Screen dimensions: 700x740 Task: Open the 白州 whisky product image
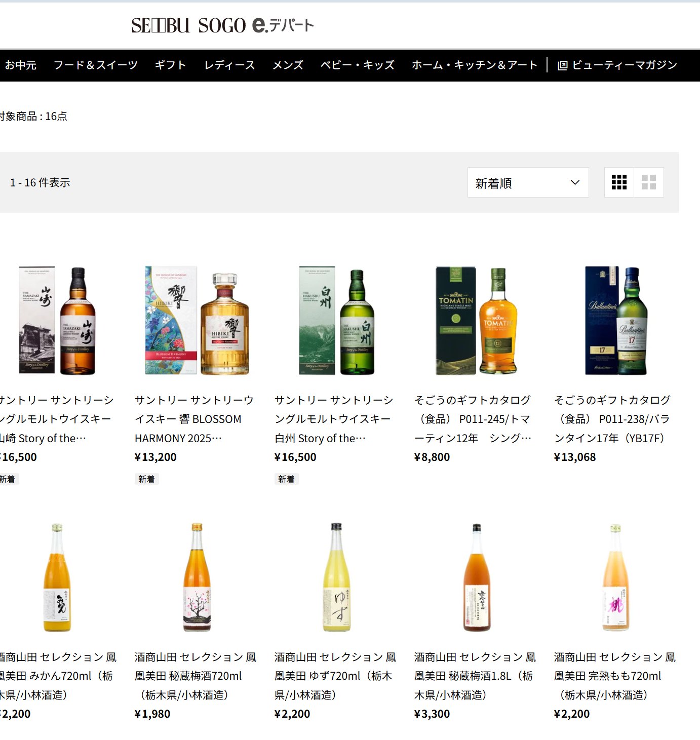click(337, 321)
